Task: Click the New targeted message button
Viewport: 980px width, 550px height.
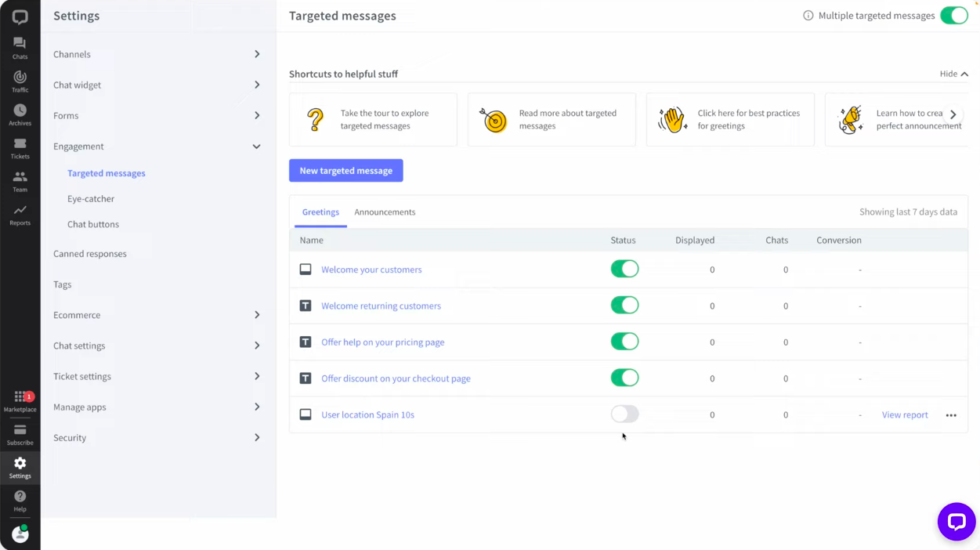Action: pyautogui.click(x=345, y=170)
